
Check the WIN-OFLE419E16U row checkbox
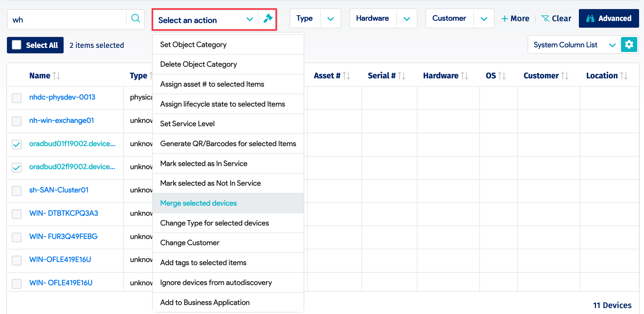point(17,260)
